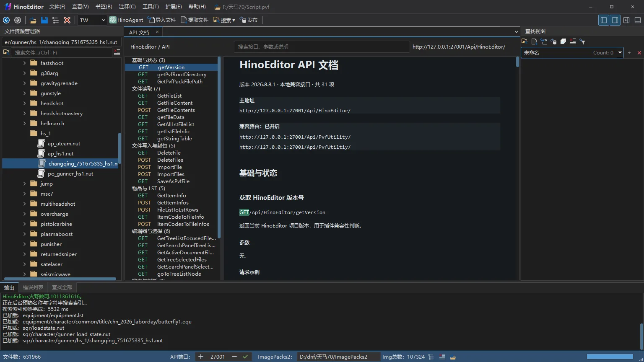Click 导入文件 import file toolbar button
Image resolution: width=644 pixels, height=362 pixels.
(162, 20)
